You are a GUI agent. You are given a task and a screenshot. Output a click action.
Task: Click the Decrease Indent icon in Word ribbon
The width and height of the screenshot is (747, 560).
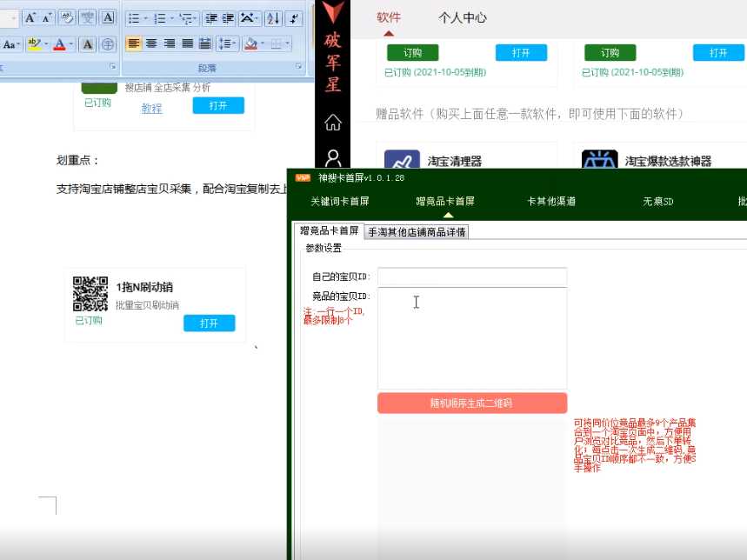tap(211, 18)
